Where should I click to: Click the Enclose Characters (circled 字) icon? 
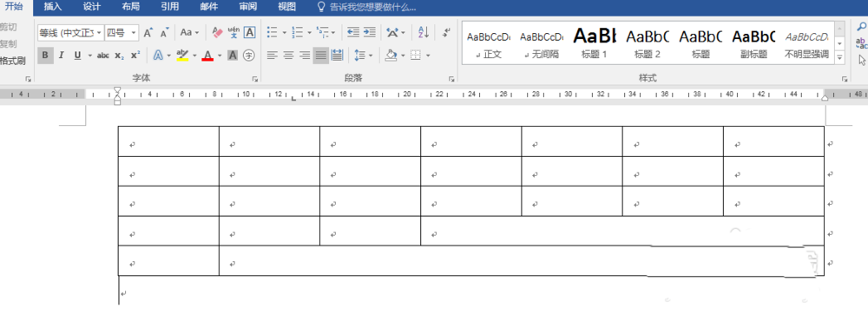click(249, 56)
